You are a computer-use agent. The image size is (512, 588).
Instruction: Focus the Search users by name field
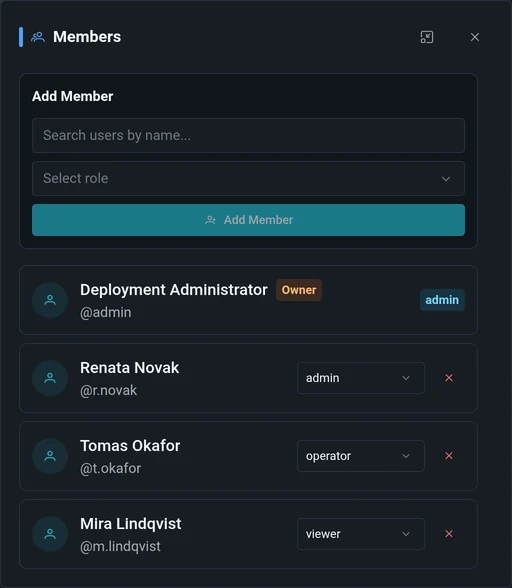(248, 135)
